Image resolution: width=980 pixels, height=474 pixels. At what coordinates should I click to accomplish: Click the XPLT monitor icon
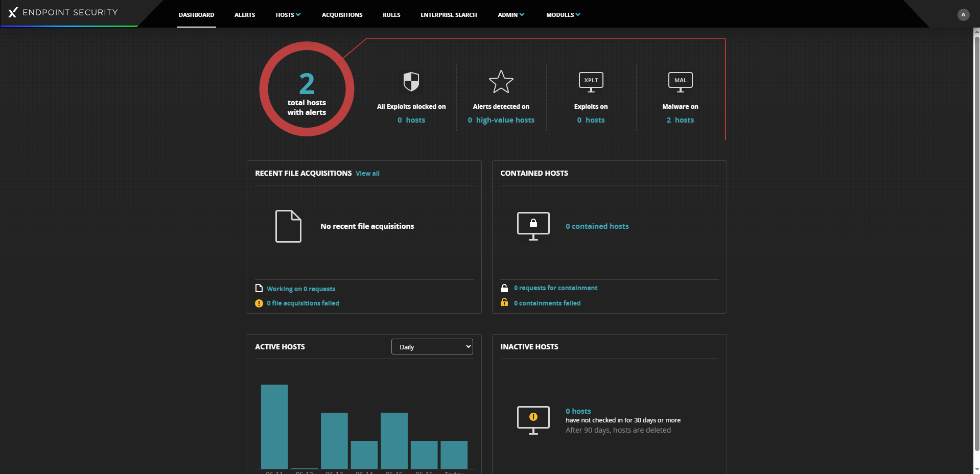tap(591, 82)
